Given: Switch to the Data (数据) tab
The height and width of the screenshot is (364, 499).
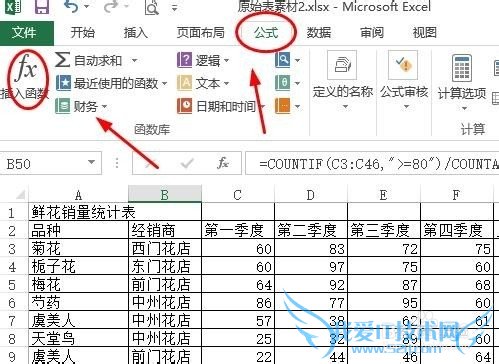Looking at the screenshot, I should (x=319, y=33).
